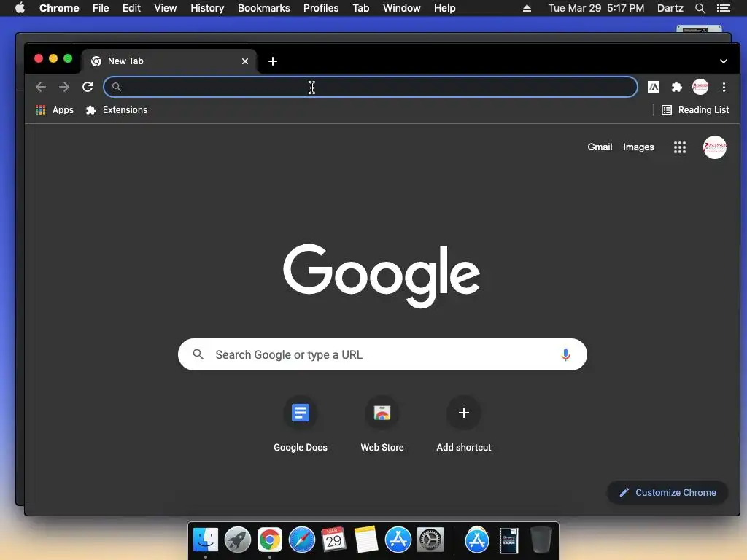The width and height of the screenshot is (747, 560).
Task: Open Control Center list icon in menu bar
Action: click(724, 8)
